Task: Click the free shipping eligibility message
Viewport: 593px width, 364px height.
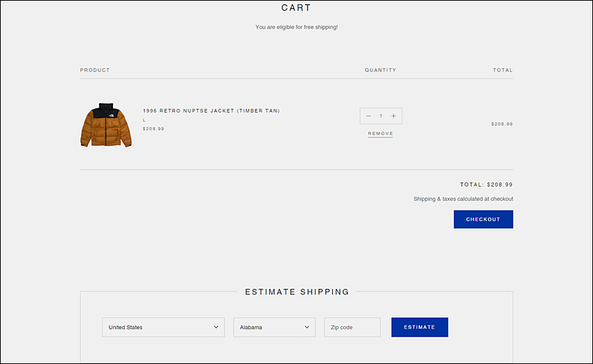Action: pyautogui.click(x=296, y=27)
